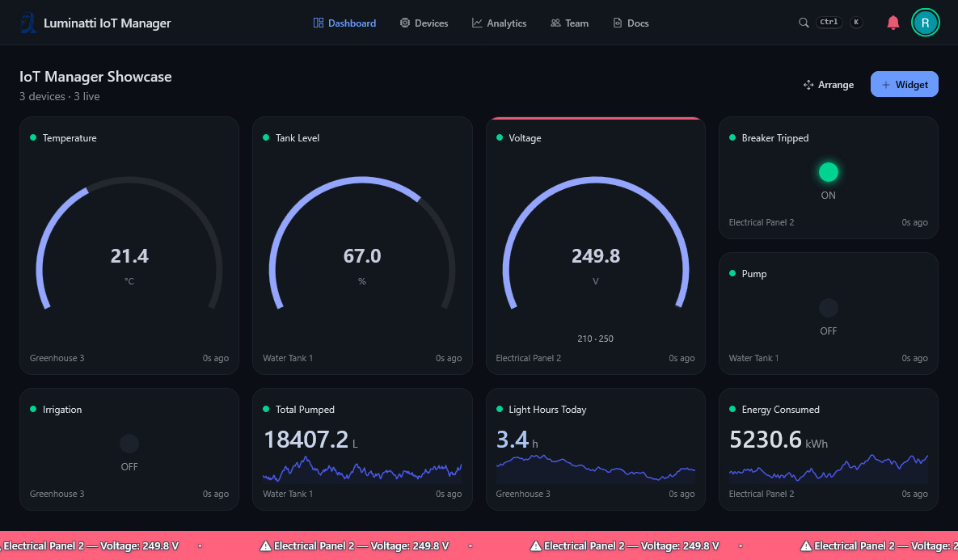Click the Arrange move-arrows icon
This screenshot has width=958, height=560.
pyautogui.click(x=808, y=85)
